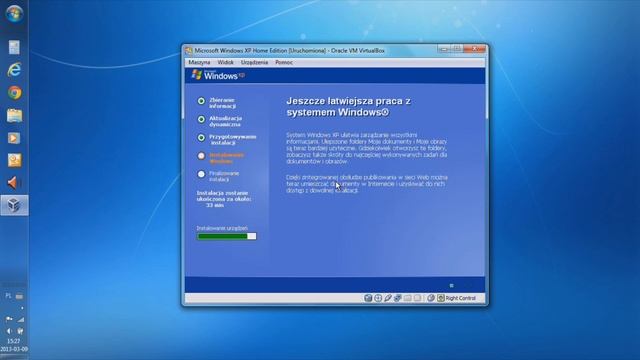Minimize the VirtualBox window

tap(444, 49)
